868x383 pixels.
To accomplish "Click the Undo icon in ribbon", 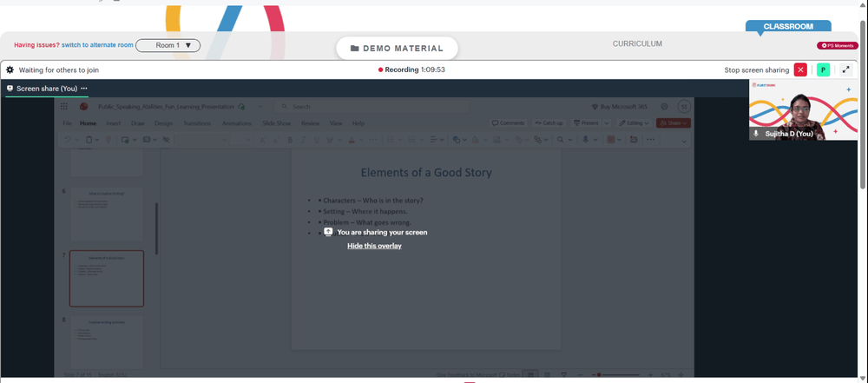I will click(x=68, y=140).
